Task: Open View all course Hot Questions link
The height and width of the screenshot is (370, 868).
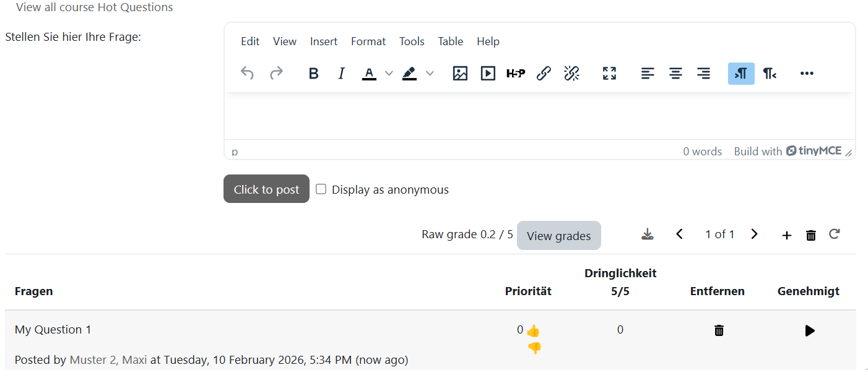Action: pyautogui.click(x=95, y=7)
